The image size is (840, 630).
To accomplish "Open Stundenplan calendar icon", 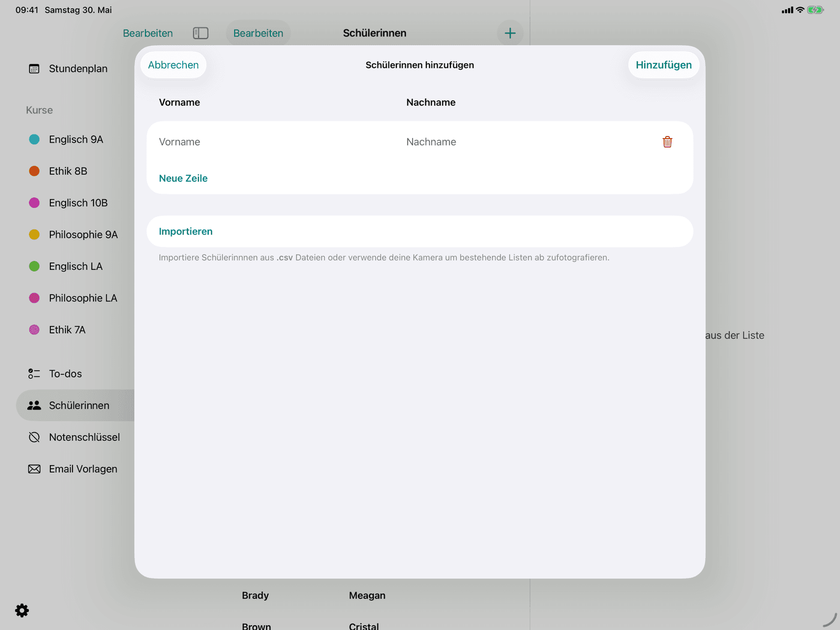I will (x=34, y=69).
